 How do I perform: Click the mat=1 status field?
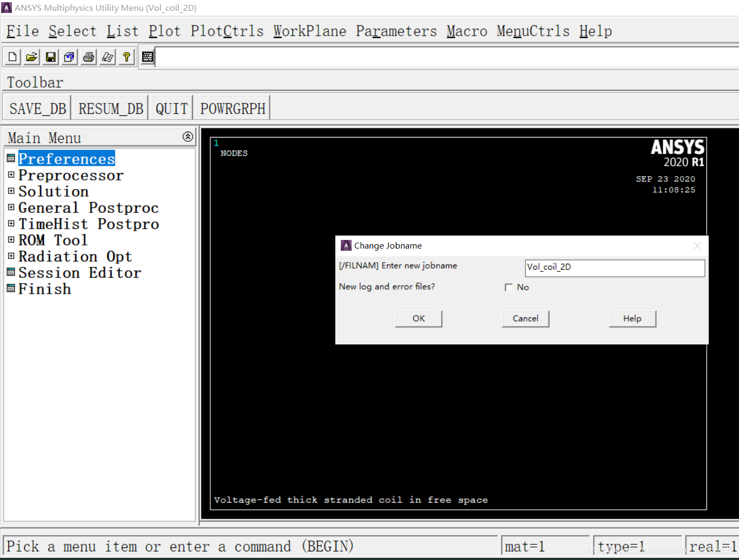546,546
